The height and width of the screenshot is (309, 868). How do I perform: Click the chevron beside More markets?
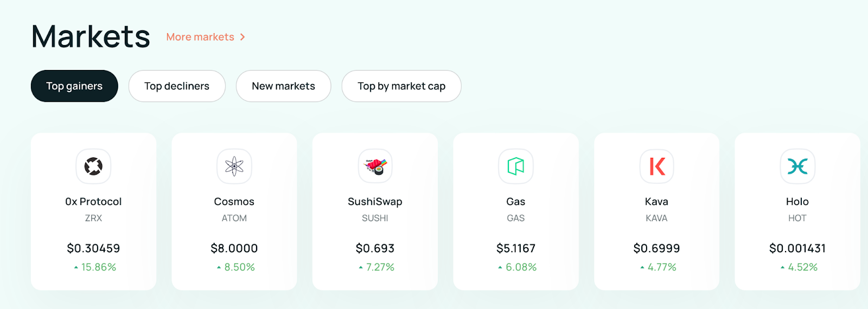242,37
